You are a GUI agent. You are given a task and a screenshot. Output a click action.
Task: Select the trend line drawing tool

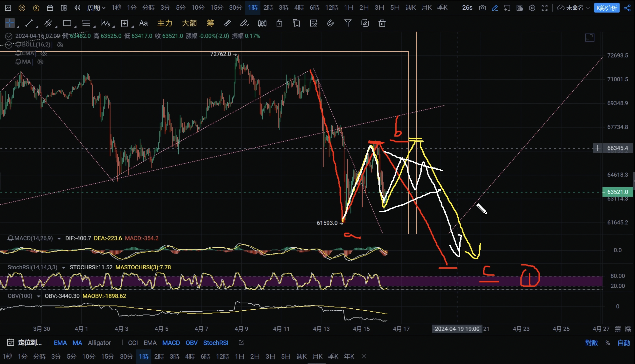click(29, 23)
